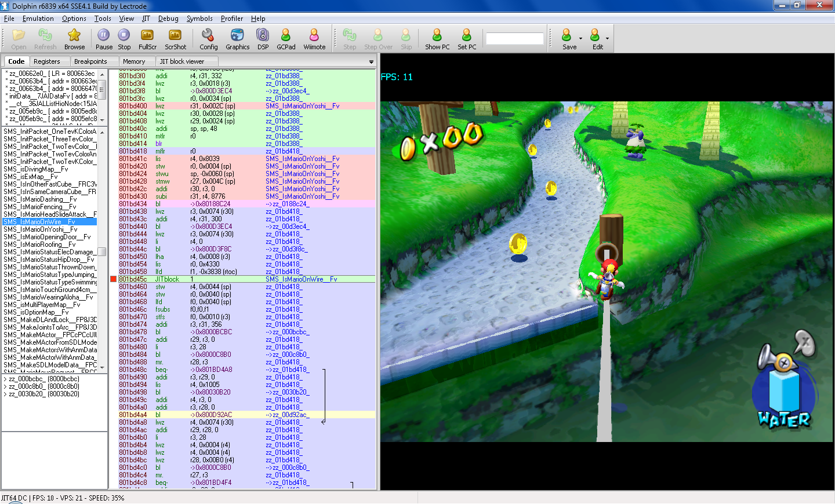Open the Tools menu
Viewport: 835px width, 504px height.
(x=103, y=19)
